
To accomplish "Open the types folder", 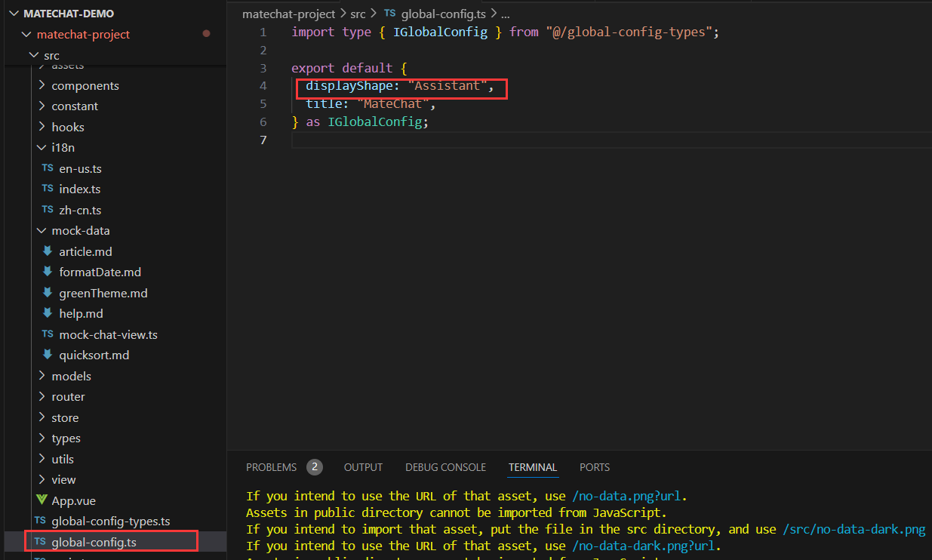I will [x=66, y=438].
